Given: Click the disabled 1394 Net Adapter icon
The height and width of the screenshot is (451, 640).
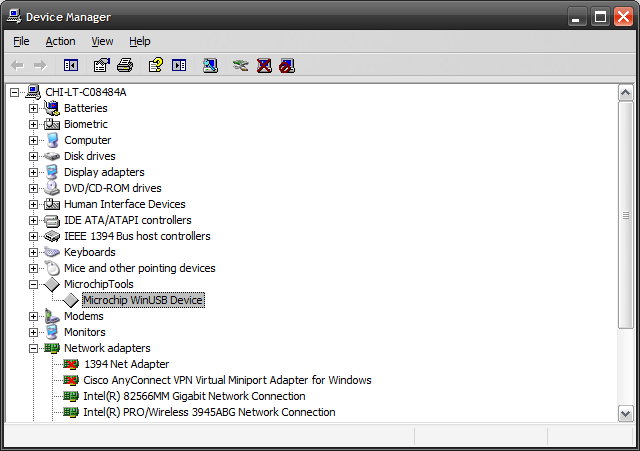Looking at the screenshot, I should (71, 364).
